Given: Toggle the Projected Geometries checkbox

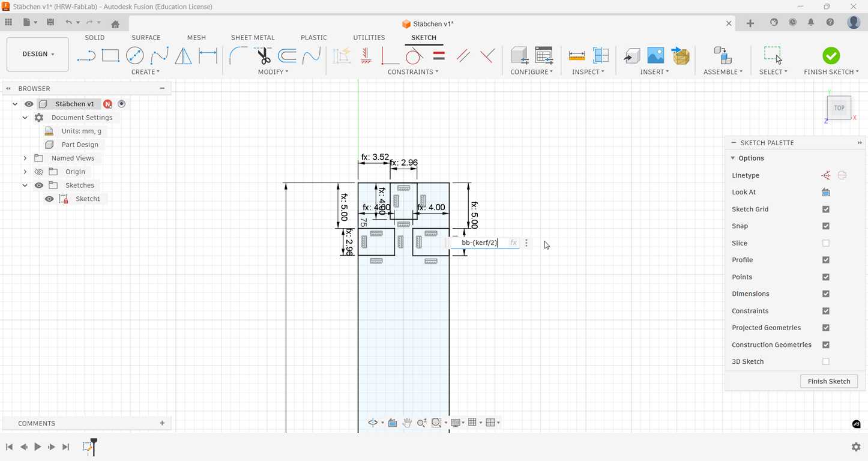Looking at the screenshot, I should (x=826, y=328).
